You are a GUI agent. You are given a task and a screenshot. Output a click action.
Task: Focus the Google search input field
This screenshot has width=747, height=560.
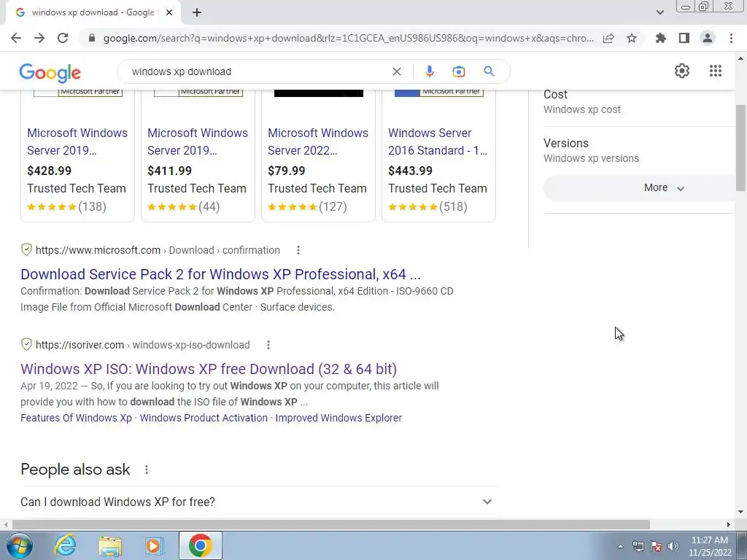pyautogui.click(x=258, y=71)
